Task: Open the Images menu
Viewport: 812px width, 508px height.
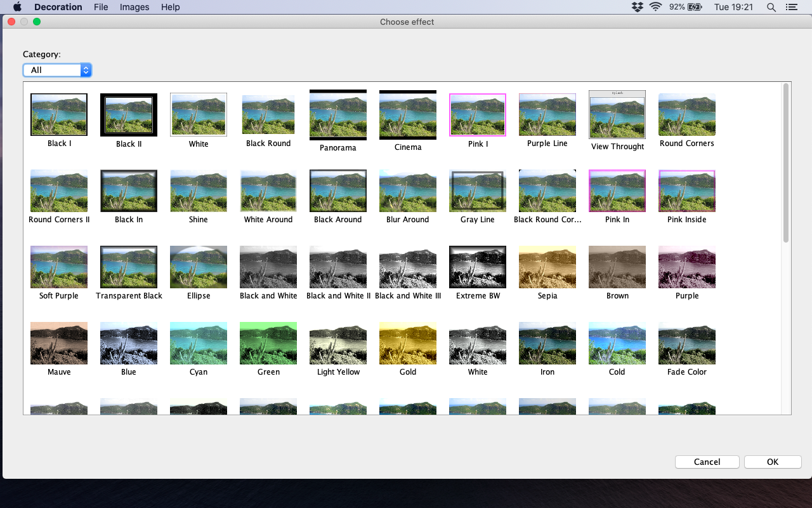Action: [x=134, y=7]
